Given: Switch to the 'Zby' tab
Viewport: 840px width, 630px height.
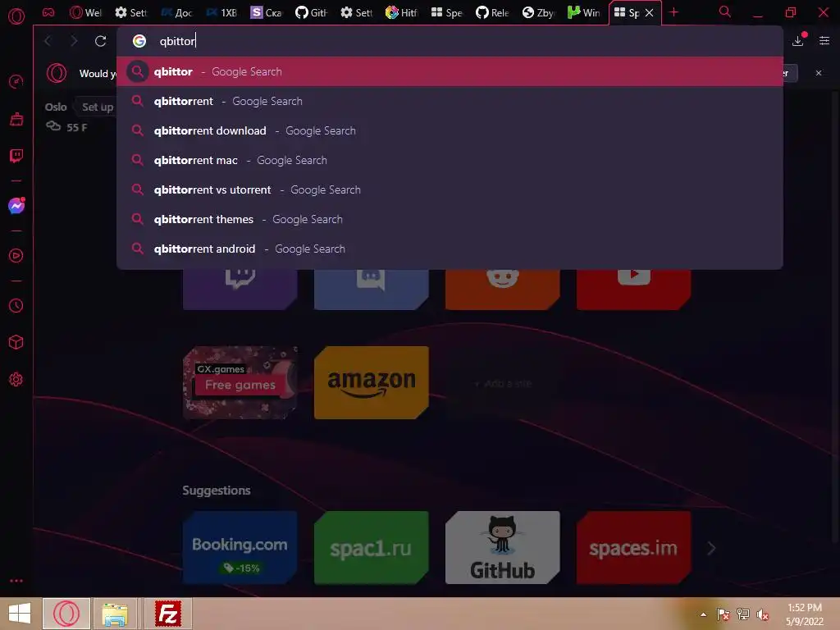Looking at the screenshot, I should click(x=539, y=12).
